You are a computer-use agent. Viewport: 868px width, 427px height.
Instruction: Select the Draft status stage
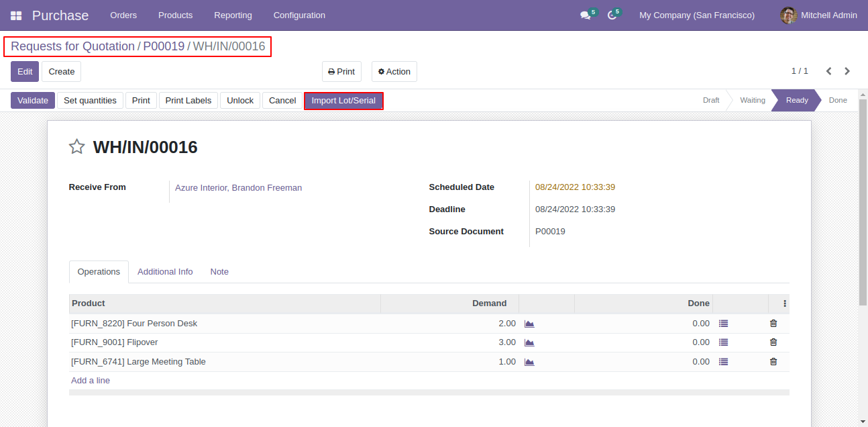711,100
